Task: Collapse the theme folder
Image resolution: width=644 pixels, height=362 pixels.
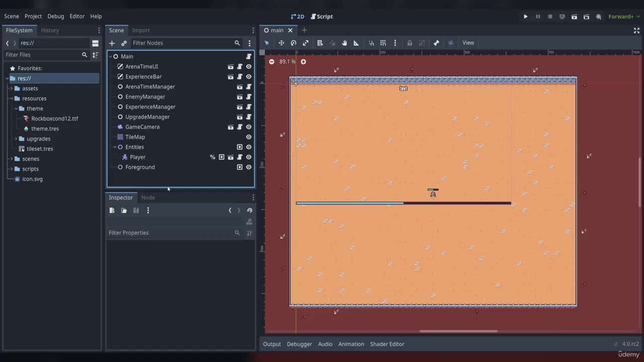Action: coord(16,109)
